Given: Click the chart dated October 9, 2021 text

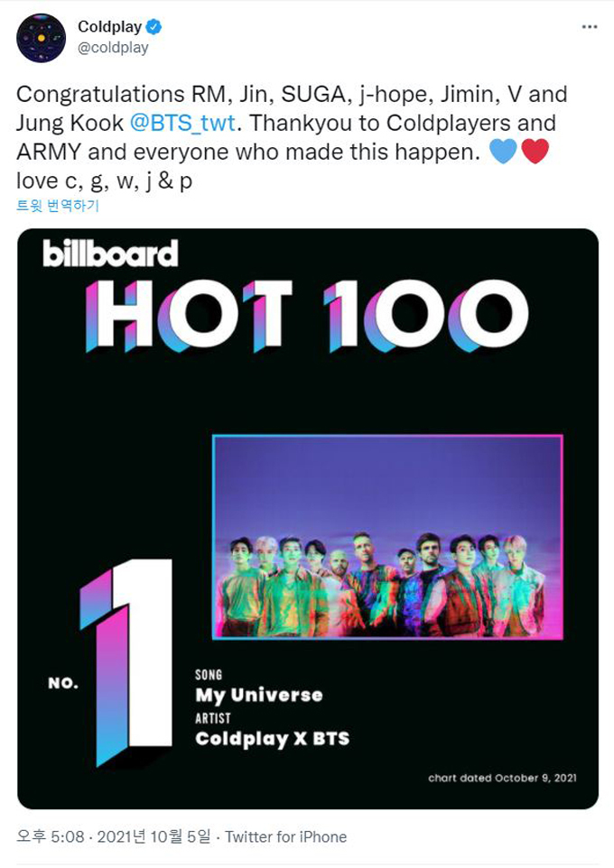Looking at the screenshot, I should pos(502,777).
